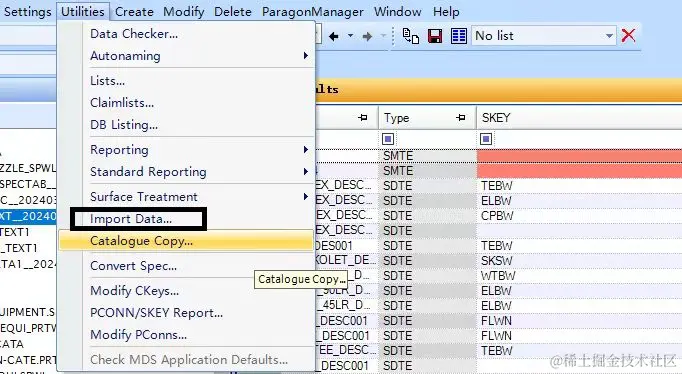Expand the Autonaming submenu
The height and width of the screenshot is (374, 682).
186,56
